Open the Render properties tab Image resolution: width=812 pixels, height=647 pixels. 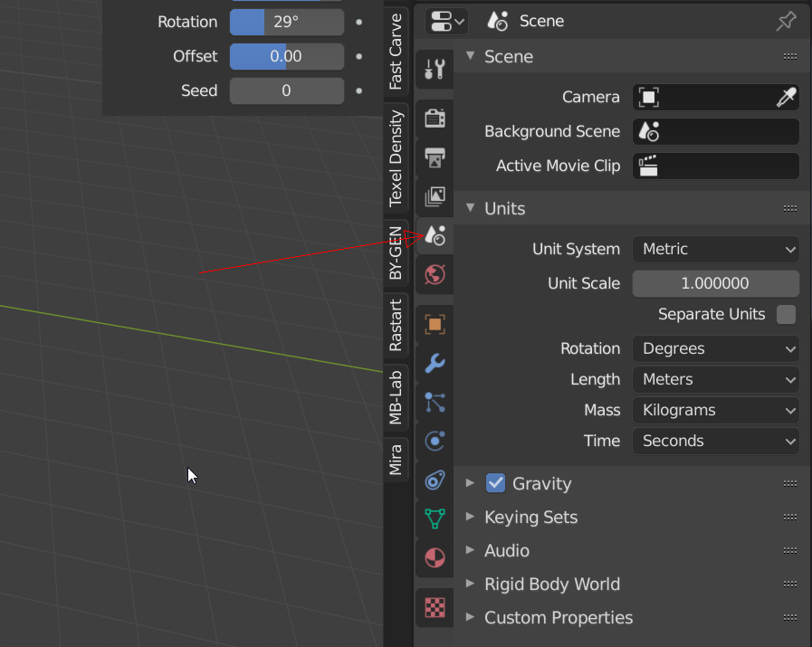435,118
